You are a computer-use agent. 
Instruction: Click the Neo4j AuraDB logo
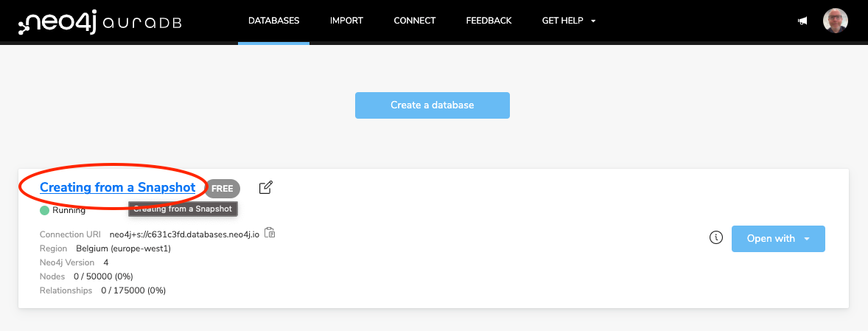[x=99, y=21]
